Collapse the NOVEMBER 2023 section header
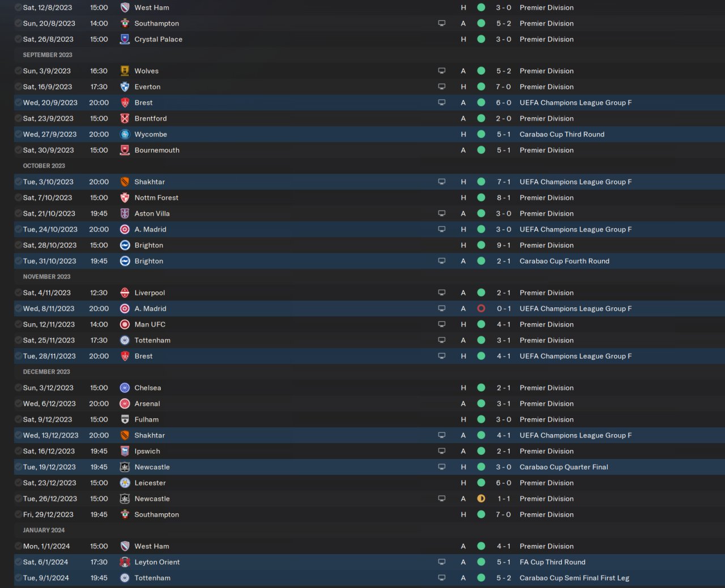725x588 pixels. (46, 277)
